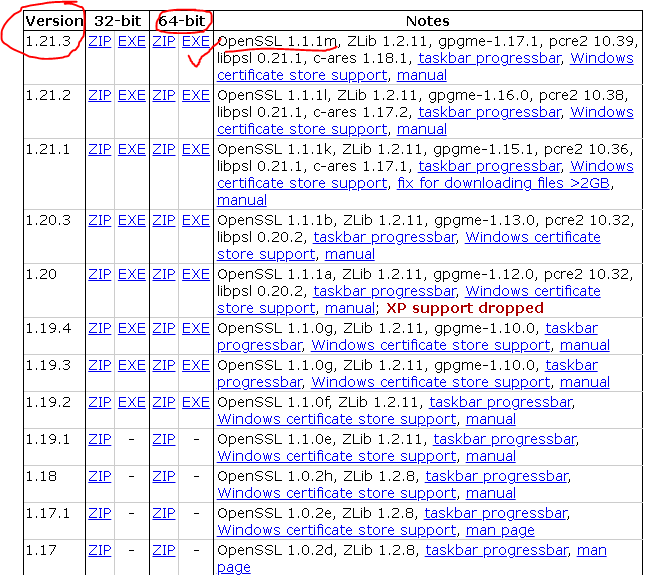Viewport: 648px width, 575px height.
Task: Download 64-bit EXE for version 1.21.3
Action: pos(196,41)
